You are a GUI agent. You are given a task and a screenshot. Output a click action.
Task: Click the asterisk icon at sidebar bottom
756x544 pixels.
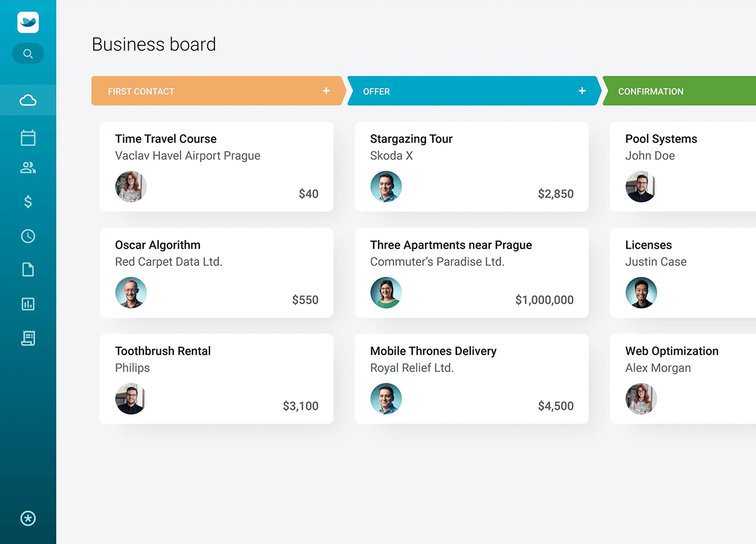click(x=28, y=519)
